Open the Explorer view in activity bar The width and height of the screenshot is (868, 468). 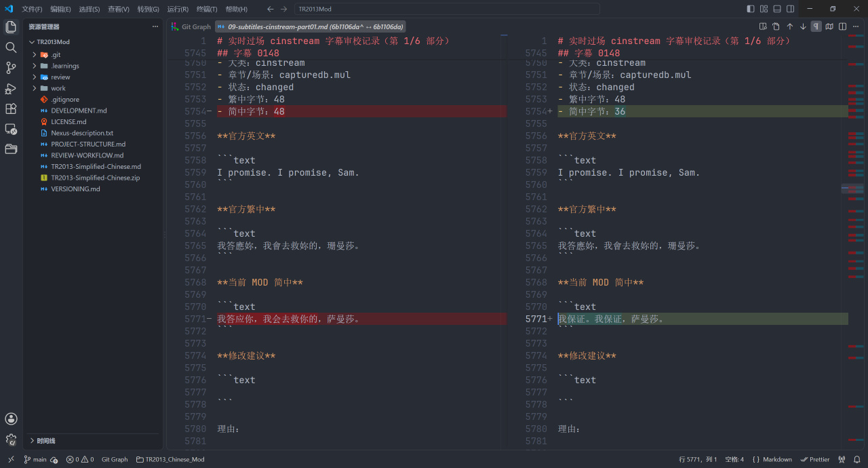11,27
